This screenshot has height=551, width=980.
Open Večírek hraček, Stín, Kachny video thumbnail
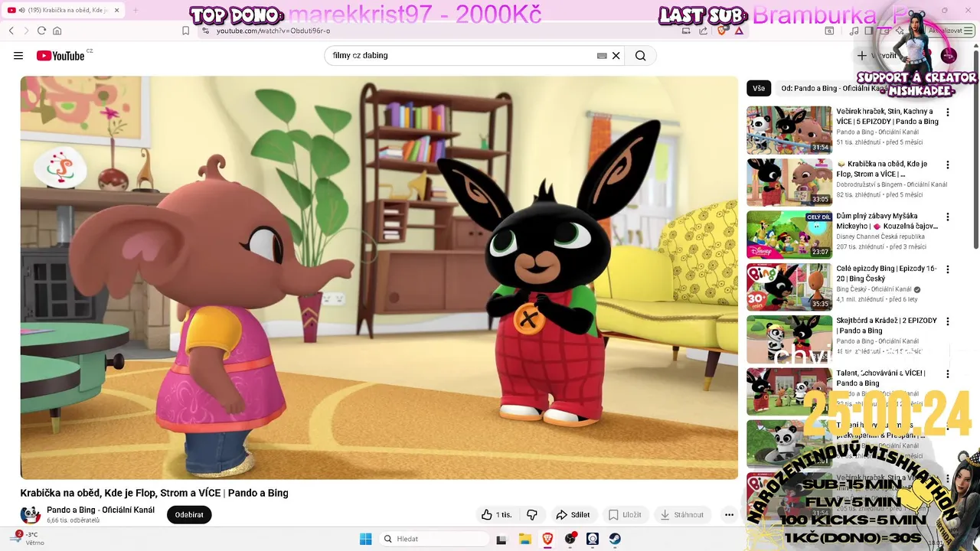click(789, 130)
